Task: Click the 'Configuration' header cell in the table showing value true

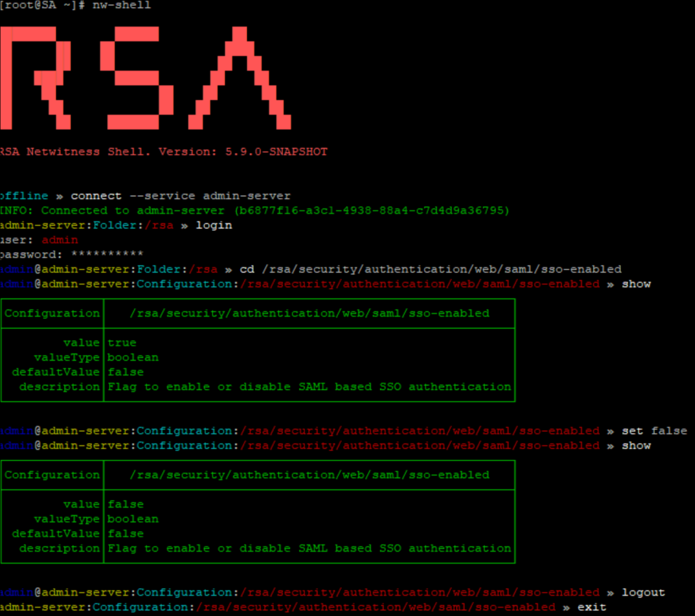Action: 52,313
